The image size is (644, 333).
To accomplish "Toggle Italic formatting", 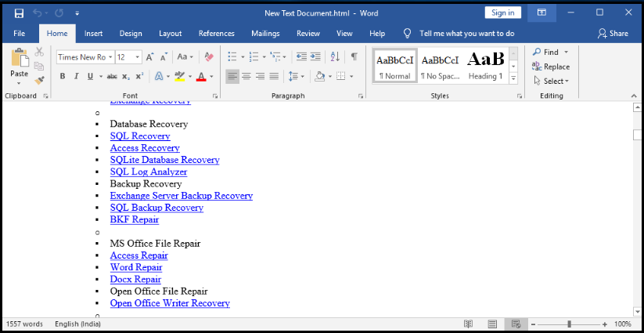I will tap(76, 76).
